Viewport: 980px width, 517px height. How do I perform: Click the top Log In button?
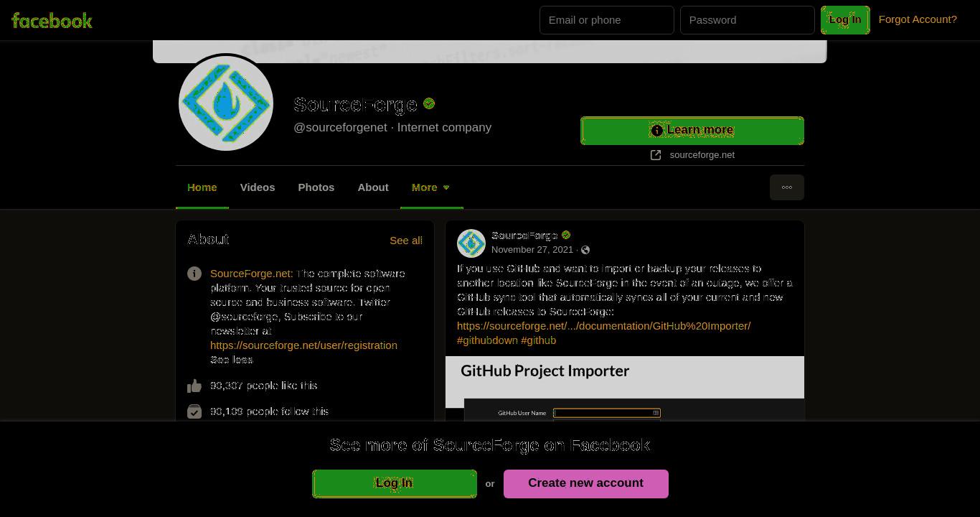pyautogui.click(x=845, y=20)
